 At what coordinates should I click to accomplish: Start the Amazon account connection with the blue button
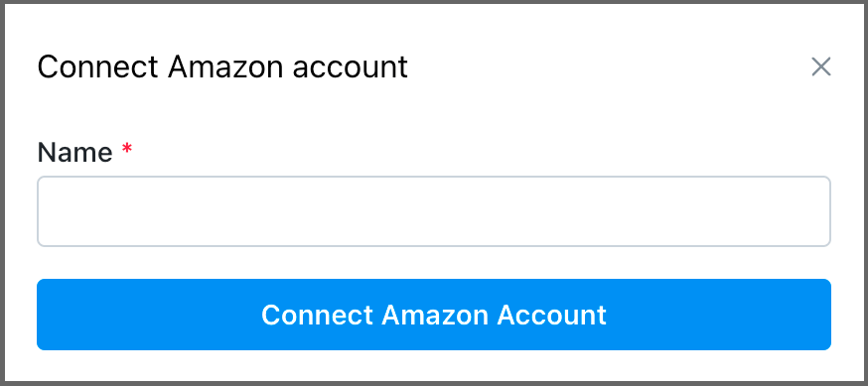click(433, 315)
